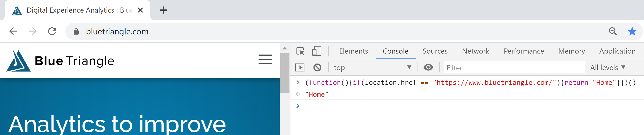Click the Blue Triangle logo
The height and width of the screenshot is (135, 644).
click(x=60, y=61)
